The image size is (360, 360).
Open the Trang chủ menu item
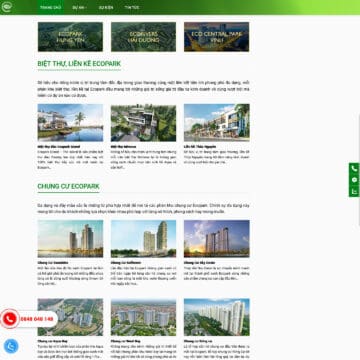pyautogui.click(x=50, y=7)
